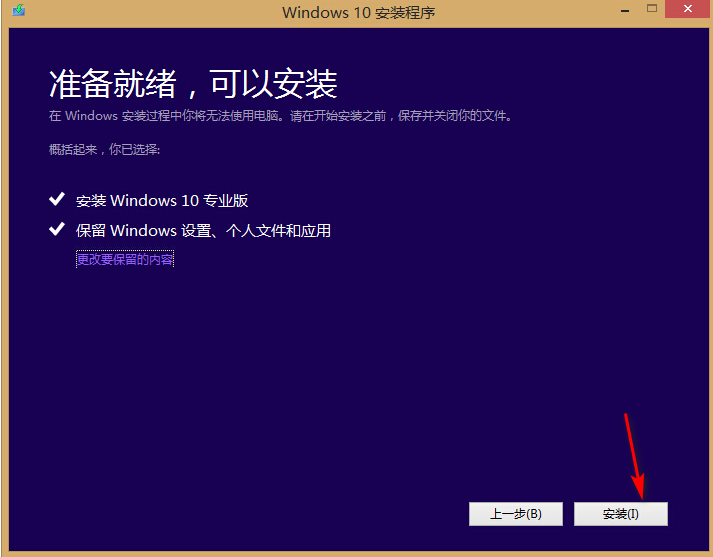Image resolution: width=713 pixels, height=557 pixels.
Task: Close the Windows 10 安装程序 window
Action: click(x=688, y=9)
